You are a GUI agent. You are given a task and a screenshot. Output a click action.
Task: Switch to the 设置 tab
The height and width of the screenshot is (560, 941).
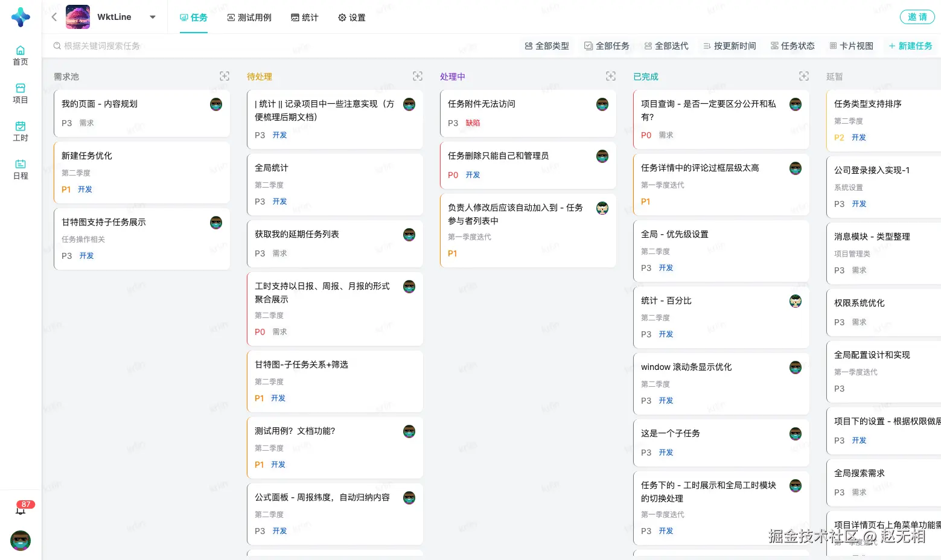coord(352,17)
